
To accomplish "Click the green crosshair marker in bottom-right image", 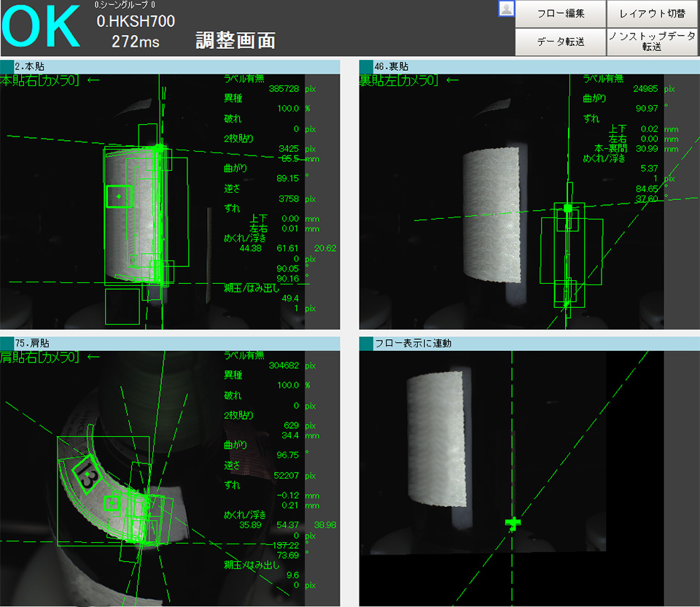I will (x=513, y=522).
